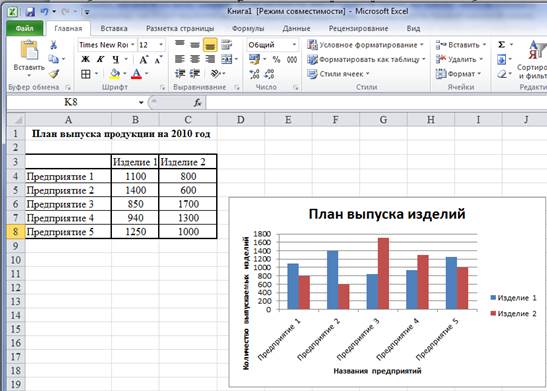Open the font size 12 dropdown
Image resolution: width=547 pixels, height=391 pixels.
coord(161,45)
